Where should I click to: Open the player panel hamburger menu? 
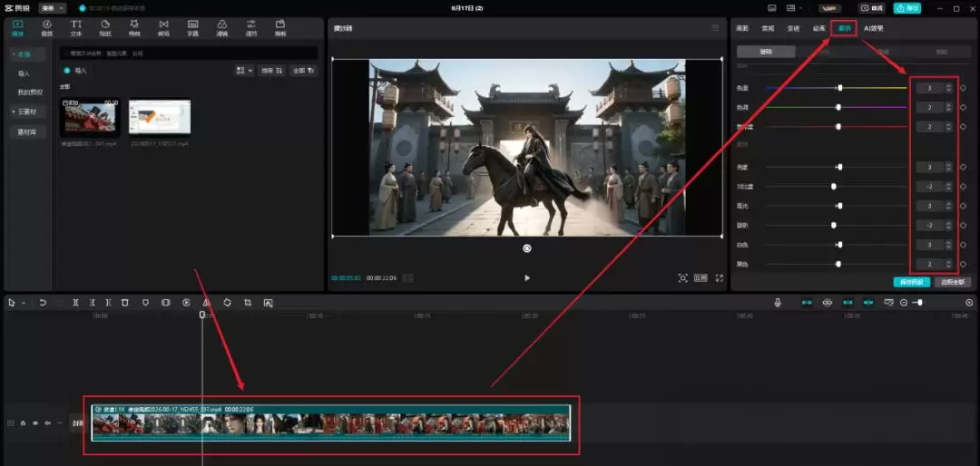[x=715, y=28]
